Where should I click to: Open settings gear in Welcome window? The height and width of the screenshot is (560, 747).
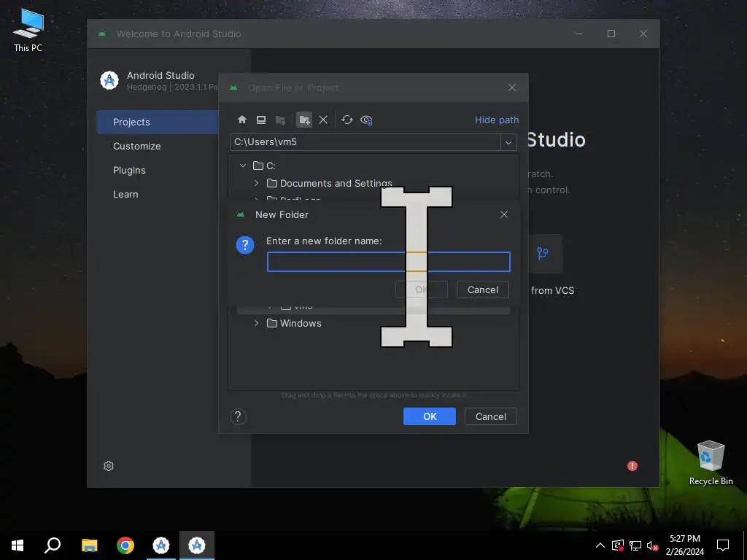click(x=109, y=466)
